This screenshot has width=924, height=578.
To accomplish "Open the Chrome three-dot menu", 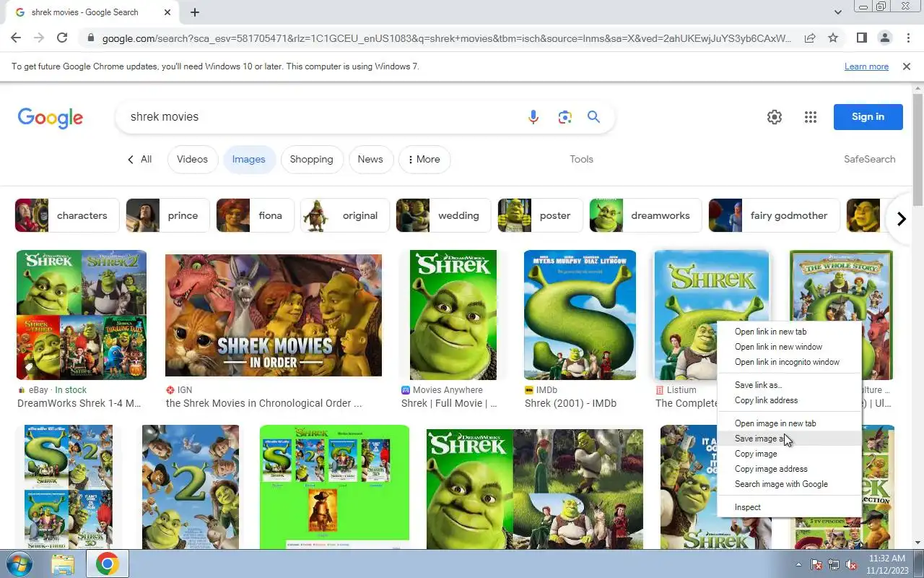I will pyautogui.click(x=907, y=38).
